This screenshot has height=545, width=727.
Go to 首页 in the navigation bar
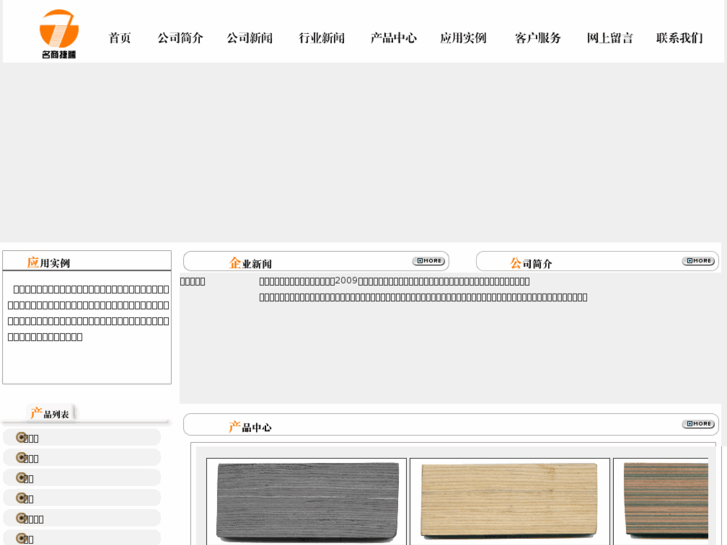[120, 38]
